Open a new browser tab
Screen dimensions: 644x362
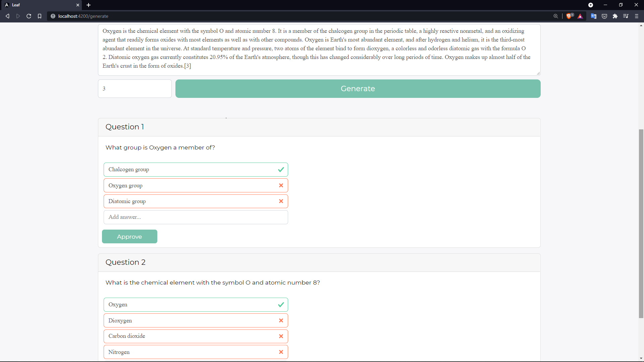[89, 5]
